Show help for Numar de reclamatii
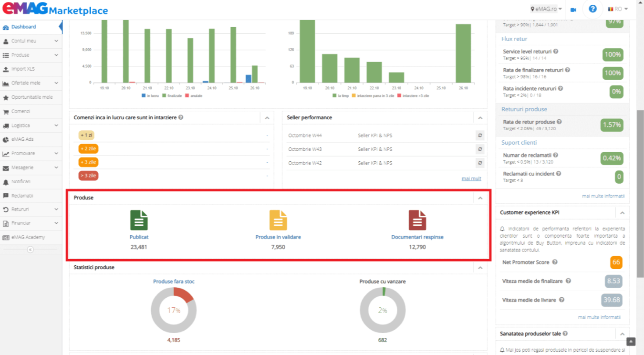Screen dimensions: 644x355 [x=556, y=155]
